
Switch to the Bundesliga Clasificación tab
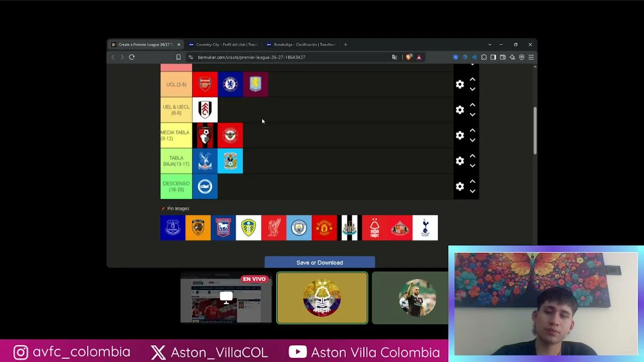tap(302, 45)
